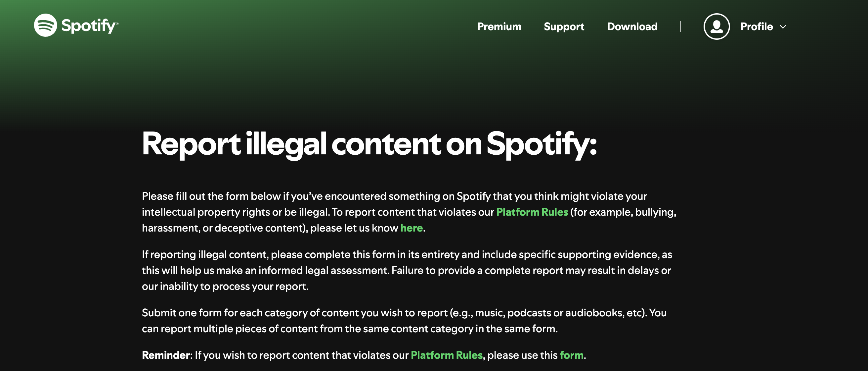Click the green 'here' link
The height and width of the screenshot is (371, 868).
coord(412,228)
